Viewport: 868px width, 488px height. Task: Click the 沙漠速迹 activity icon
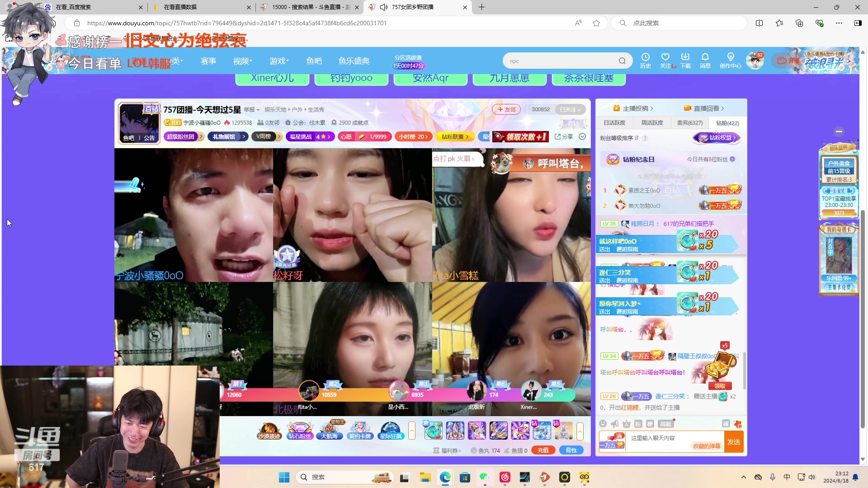269,431
